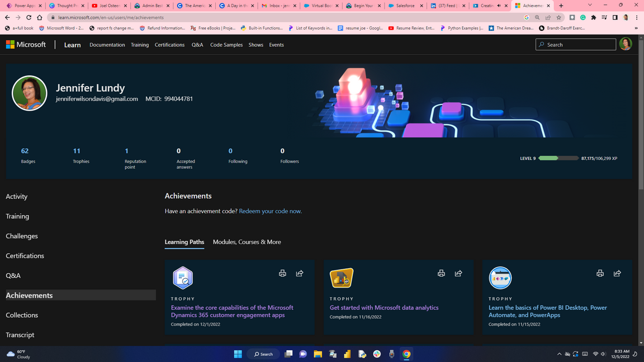Click the Microsoft Learn Search box
644x362 pixels.
pos(575,44)
